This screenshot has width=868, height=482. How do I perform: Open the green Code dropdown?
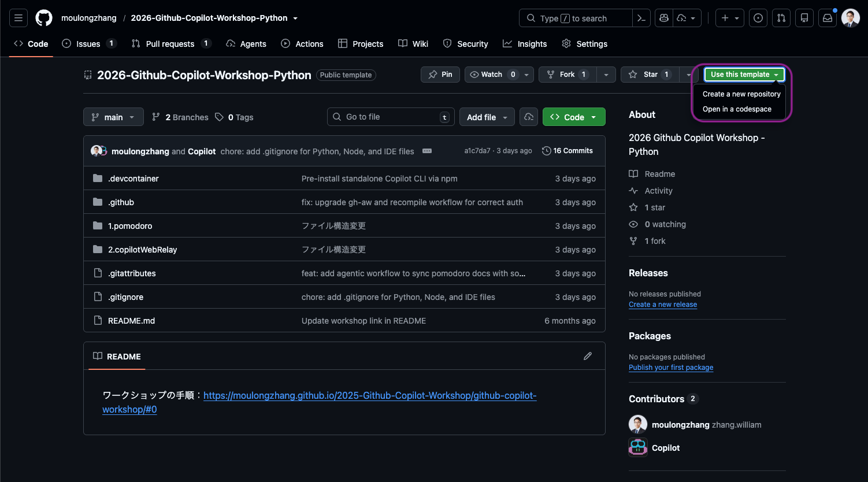pos(574,117)
